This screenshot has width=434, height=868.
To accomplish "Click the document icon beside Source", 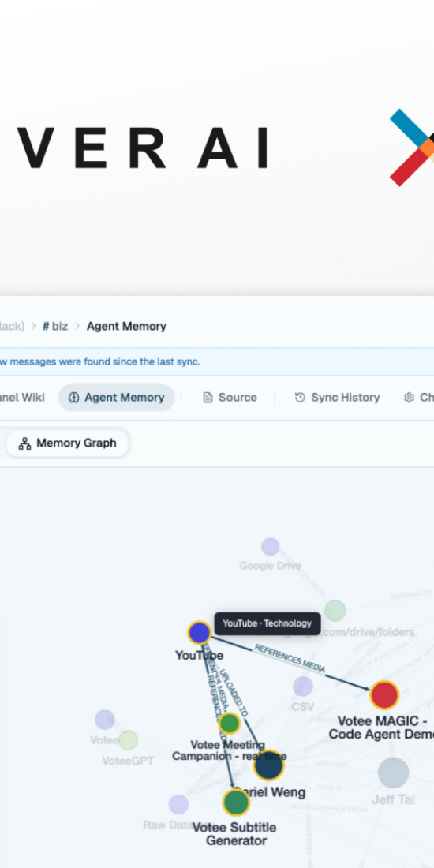I will [x=208, y=398].
